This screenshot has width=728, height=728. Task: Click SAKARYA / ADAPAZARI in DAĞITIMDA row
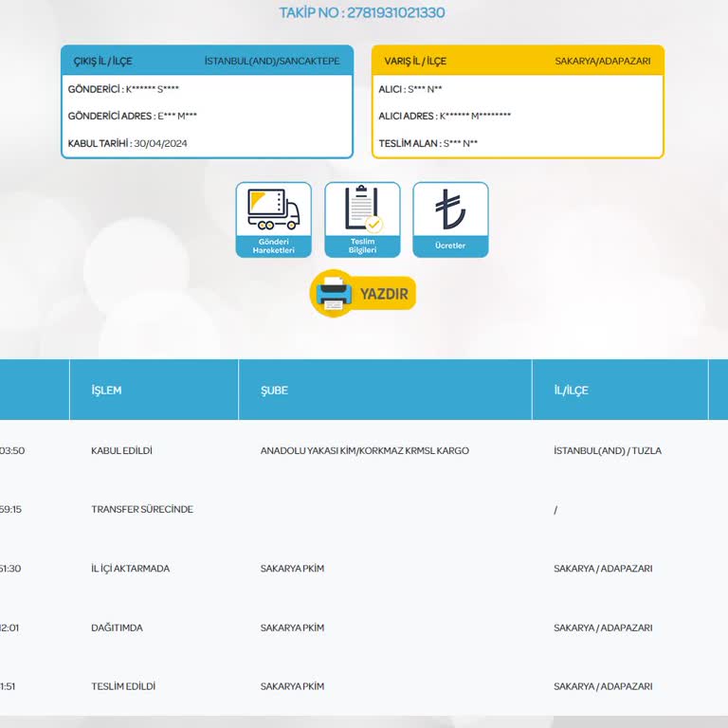coord(603,628)
